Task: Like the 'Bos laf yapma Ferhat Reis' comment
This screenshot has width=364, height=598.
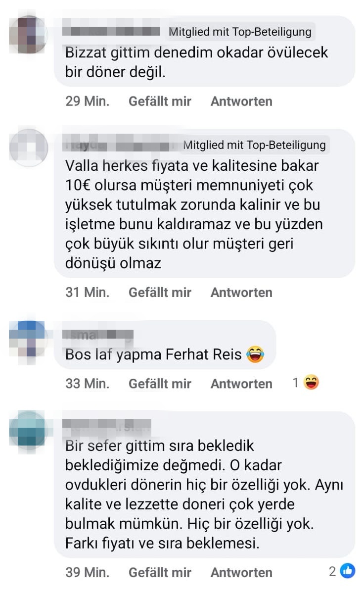Action: 160,384
